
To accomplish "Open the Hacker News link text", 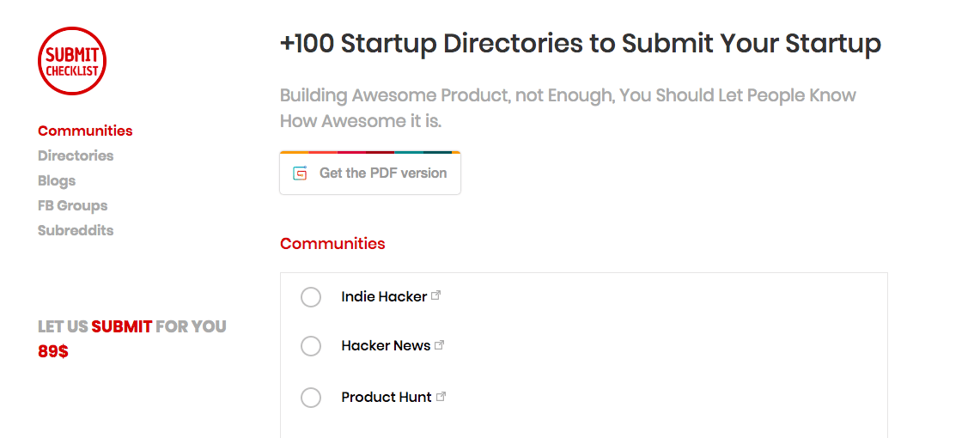I will pos(386,346).
